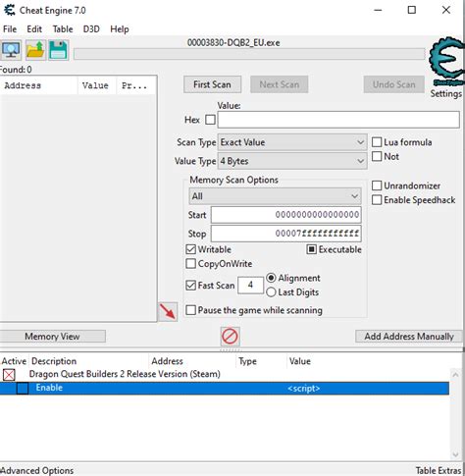Viewport: 465px width, 476px height.
Task: Sort results by Address column header
Action: (38, 85)
